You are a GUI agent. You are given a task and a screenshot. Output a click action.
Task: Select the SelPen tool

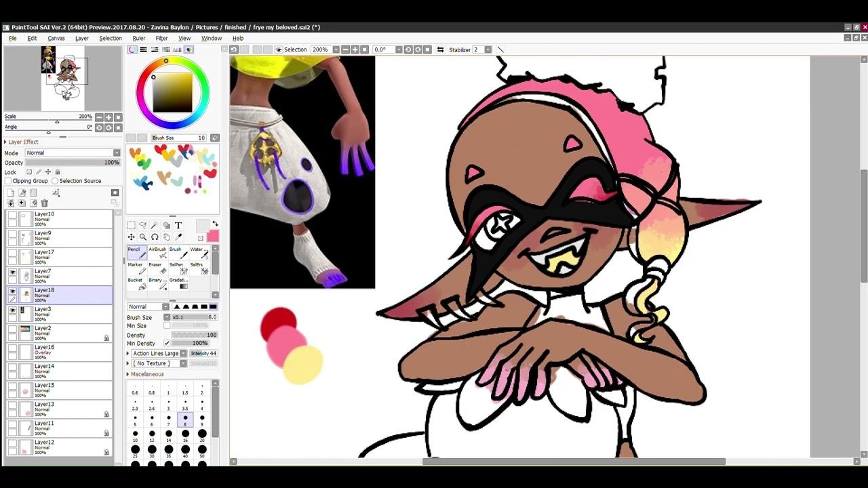click(177, 268)
